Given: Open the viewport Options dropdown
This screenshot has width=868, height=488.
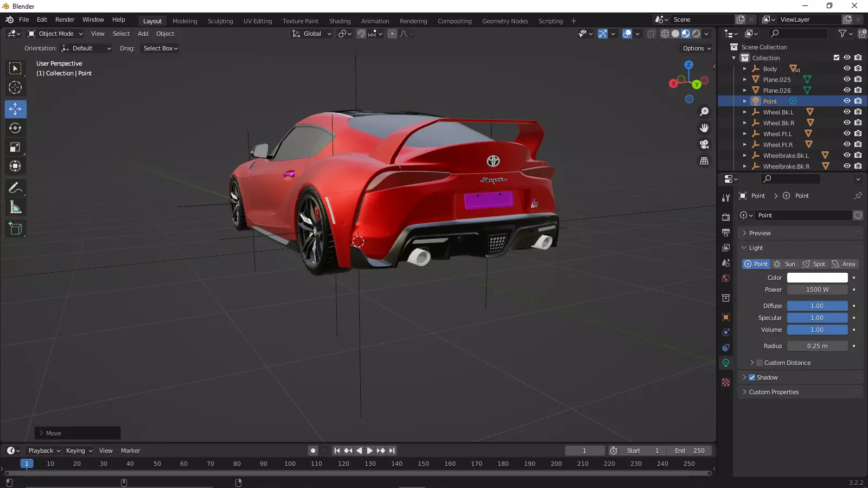Looking at the screenshot, I should point(697,48).
